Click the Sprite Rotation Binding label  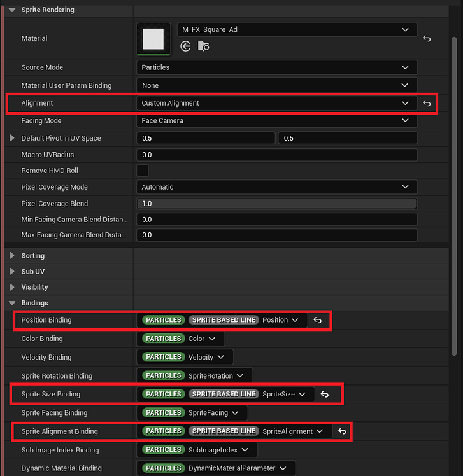[57, 376]
